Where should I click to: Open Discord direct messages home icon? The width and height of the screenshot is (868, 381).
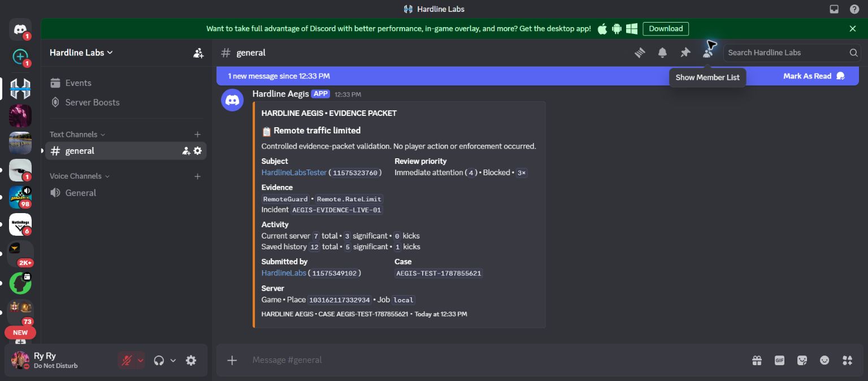20,29
